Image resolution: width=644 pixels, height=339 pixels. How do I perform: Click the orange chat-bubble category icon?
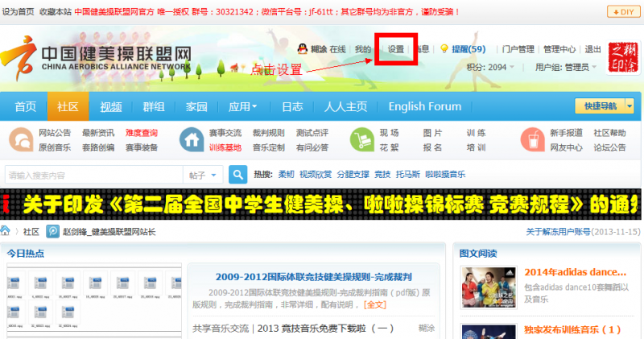(21, 140)
